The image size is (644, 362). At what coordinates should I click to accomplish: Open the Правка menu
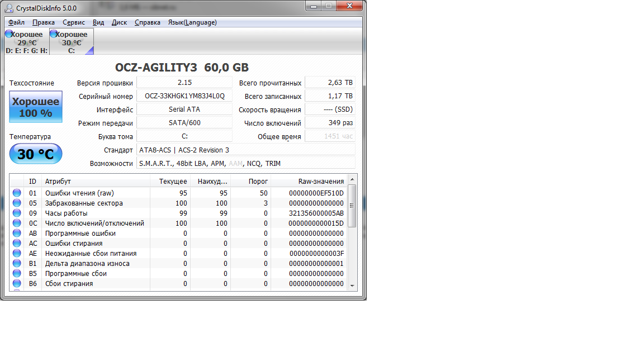(x=44, y=22)
